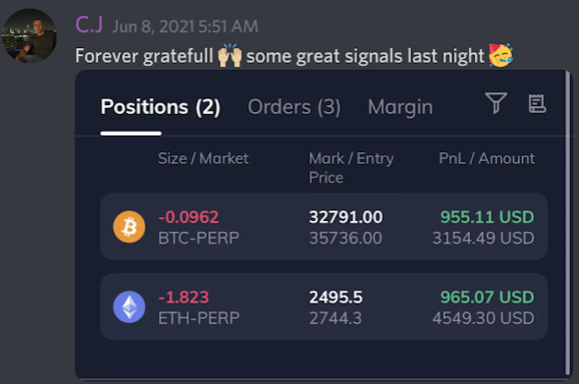The width and height of the screenshot is (579, 384).
Task: Switch to the Margin tab
Action: [400, 107]
